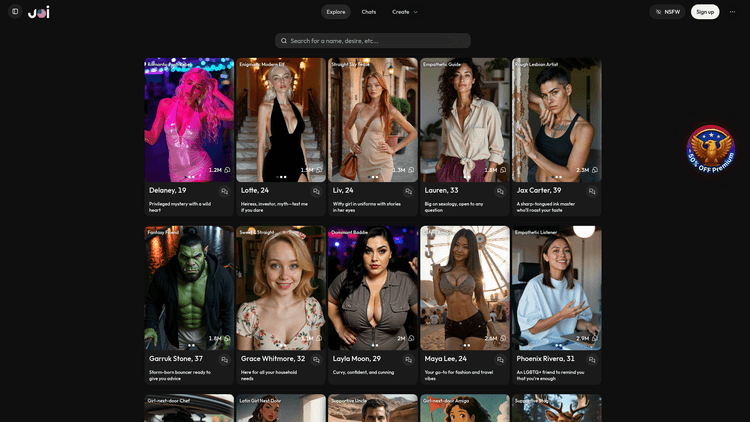Toggle the sidebar panel icon
The width and height of the screenshot is (750, 422).
[x=15, y=11]
